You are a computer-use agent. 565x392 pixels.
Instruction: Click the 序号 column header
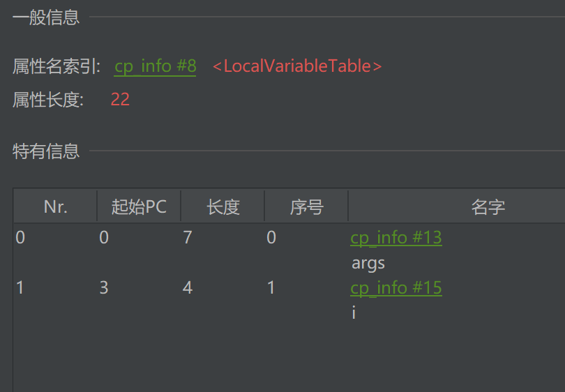coord(306,207)
